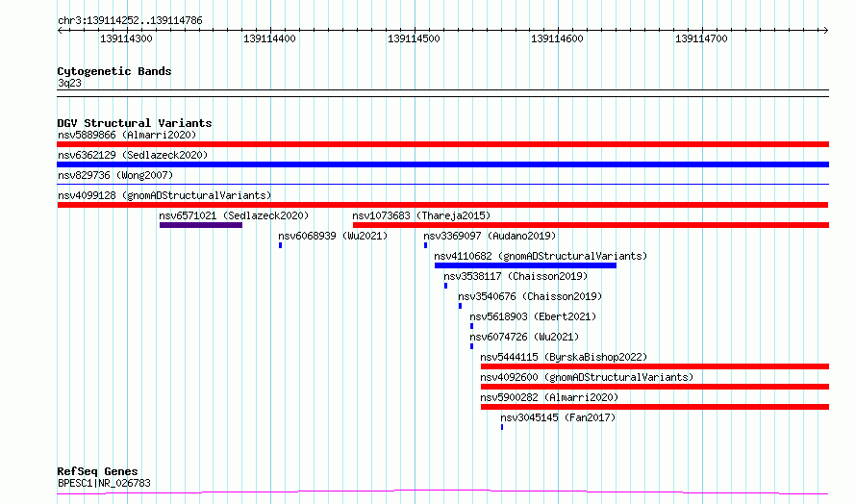Select the red nsv1073683 variant bar
The width and height of the screenshot is (856, 504).
coord(591,225)
